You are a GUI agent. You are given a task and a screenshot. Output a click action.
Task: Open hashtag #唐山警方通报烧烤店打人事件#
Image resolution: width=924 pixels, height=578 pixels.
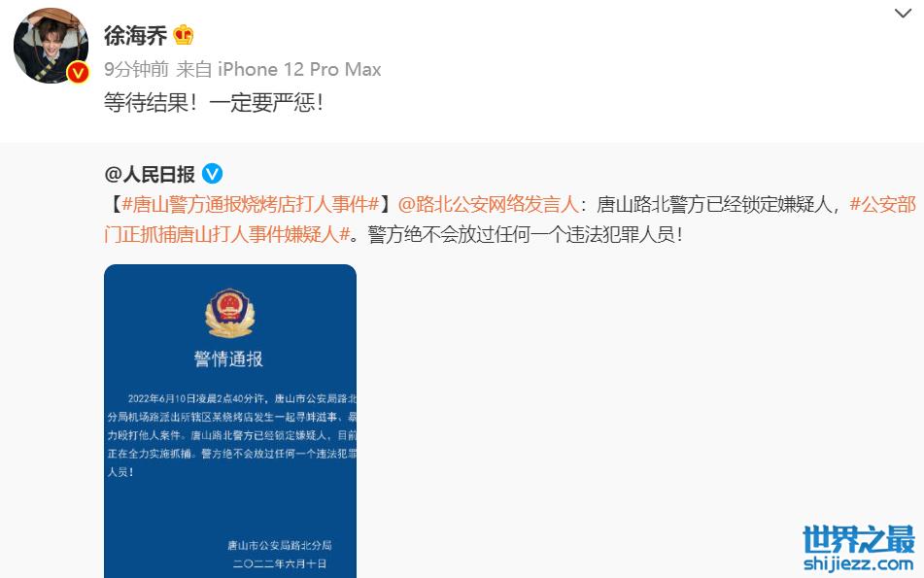click(251, 204)
